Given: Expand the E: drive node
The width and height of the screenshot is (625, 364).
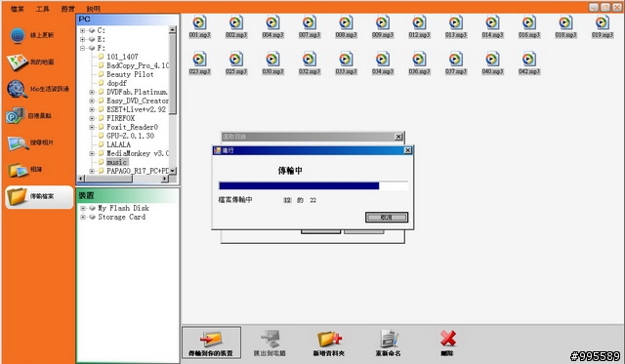Looking at the screenshot, I should (x=82, y=39).
